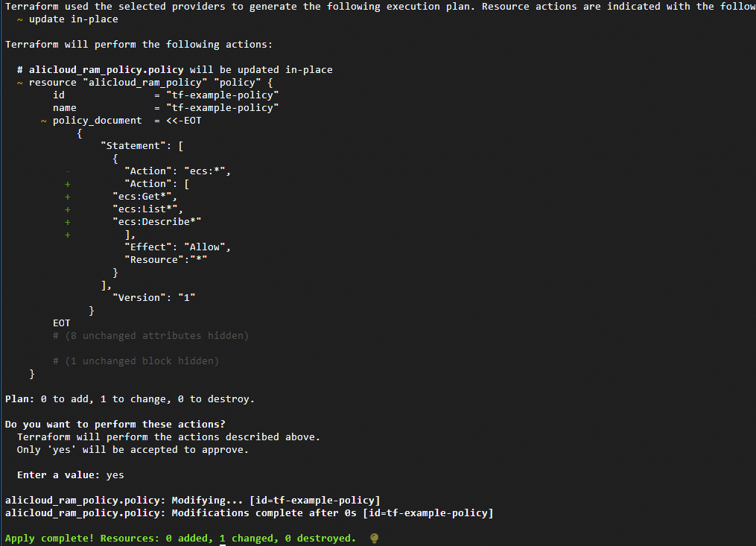This screenshot has width=756, height=546.
Task: Click 'Plan: 0 to add, 1 to change' line
Action: point(130,399)
